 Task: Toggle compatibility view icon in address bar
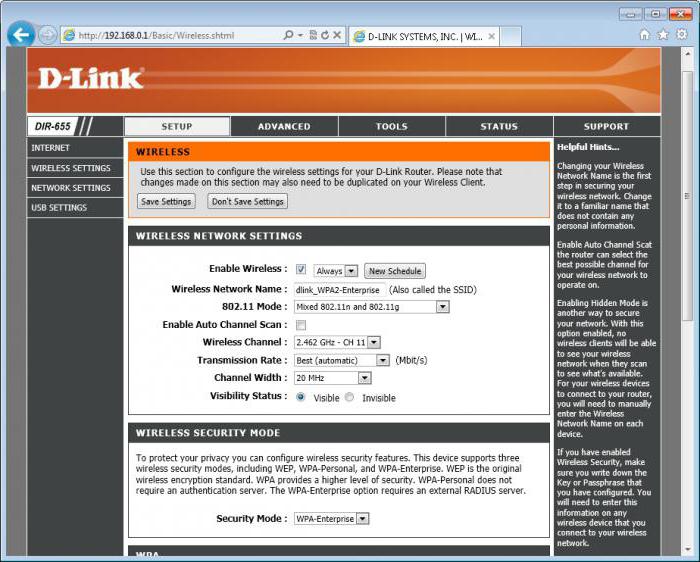tap(313, 35)
